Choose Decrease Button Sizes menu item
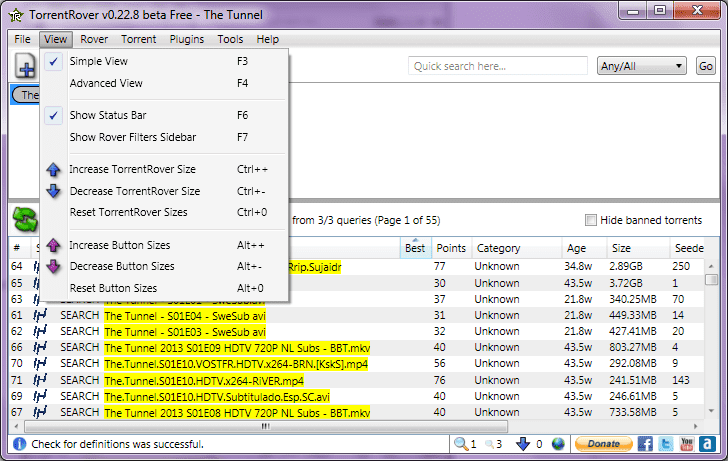 tap(162, 266)
